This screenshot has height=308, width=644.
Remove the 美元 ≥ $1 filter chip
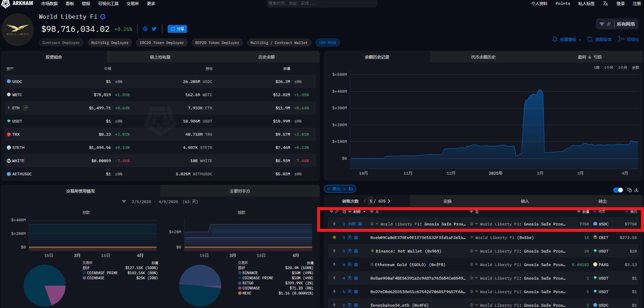click(x=329, y=189)
